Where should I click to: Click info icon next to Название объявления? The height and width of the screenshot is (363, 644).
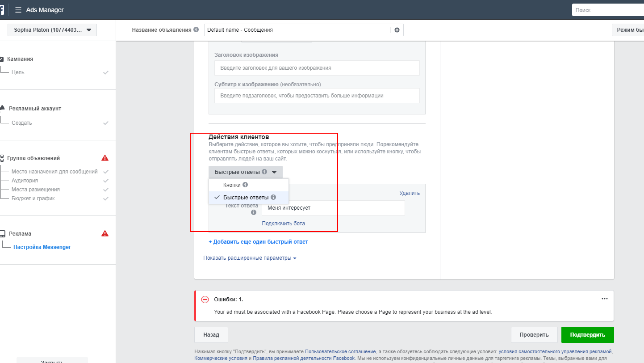196,30
